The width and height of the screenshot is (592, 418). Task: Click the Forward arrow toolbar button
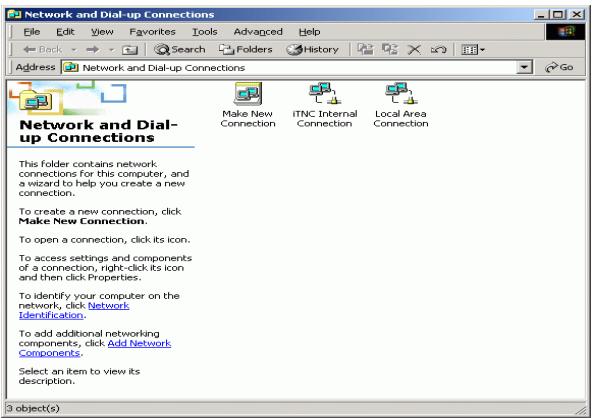coord(93,49)
